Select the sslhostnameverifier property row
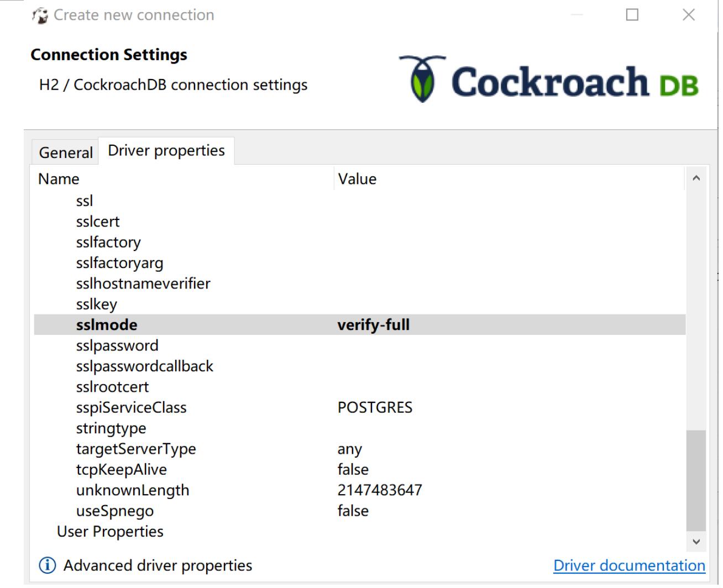This screenshot has height=588, width=723. click(143, 283)
